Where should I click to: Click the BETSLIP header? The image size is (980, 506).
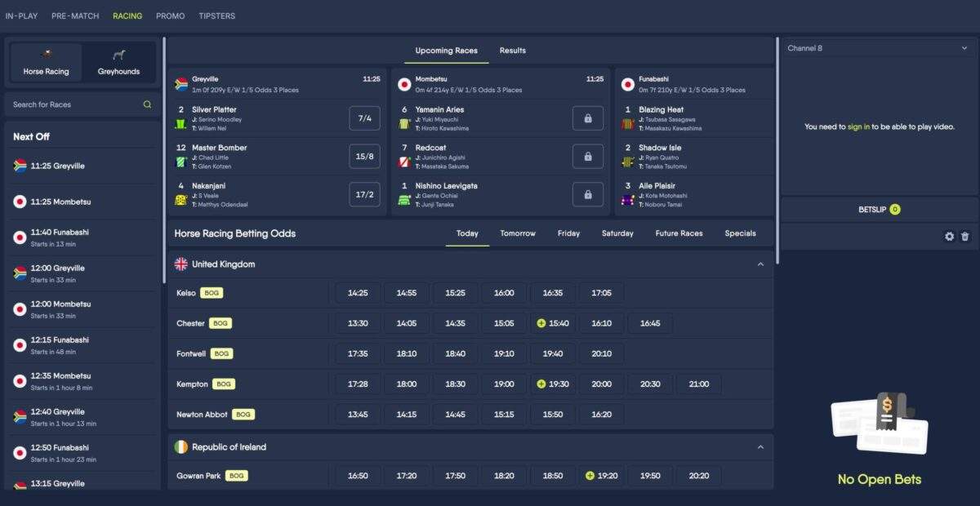(x=879, y=210)
